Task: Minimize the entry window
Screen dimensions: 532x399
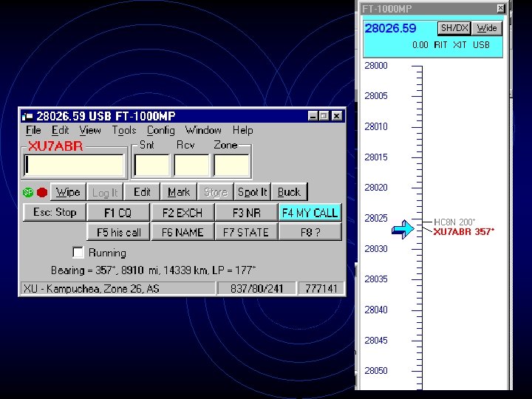Action: (x=313, y=116)
